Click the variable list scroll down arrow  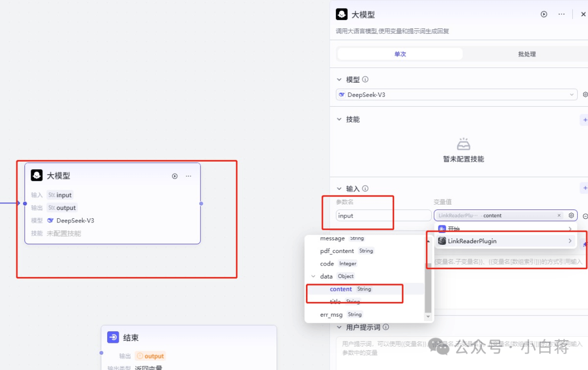tap(428, 317)
